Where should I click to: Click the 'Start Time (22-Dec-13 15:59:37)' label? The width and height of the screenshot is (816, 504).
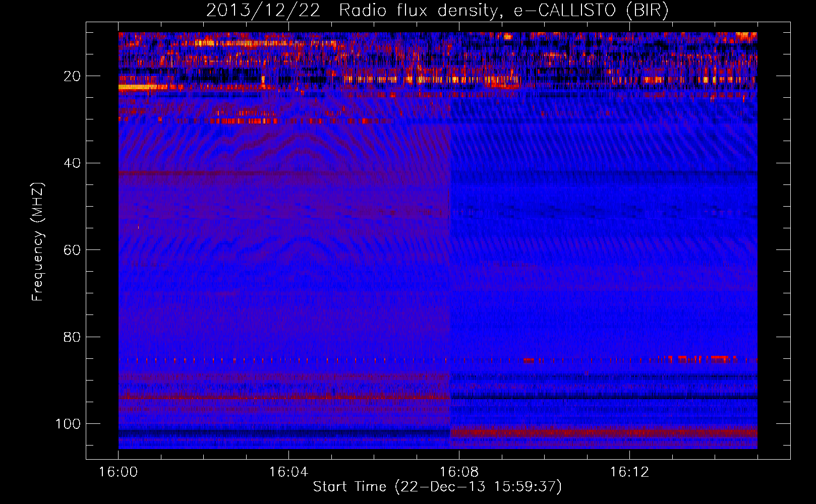pos(437,487)
